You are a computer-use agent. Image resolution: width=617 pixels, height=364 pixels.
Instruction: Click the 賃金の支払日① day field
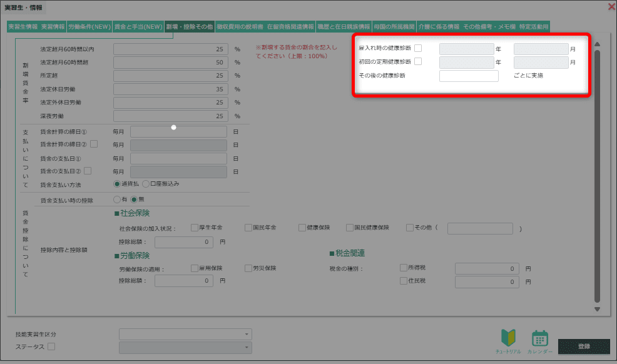(178, 158)
